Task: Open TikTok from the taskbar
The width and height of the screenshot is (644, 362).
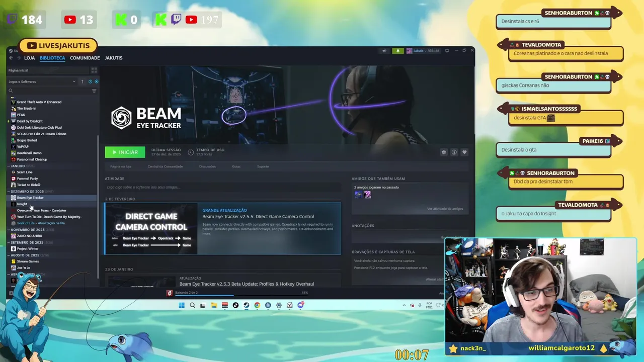Action: 235,305
